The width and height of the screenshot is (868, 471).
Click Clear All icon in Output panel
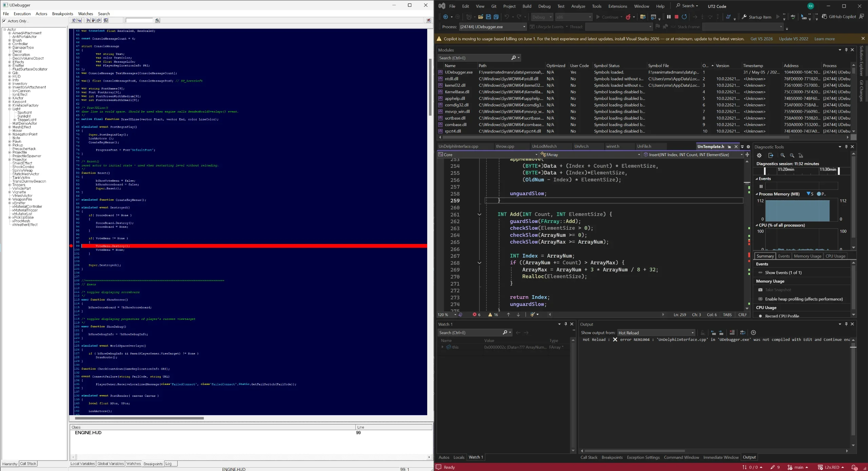(732, 332)
